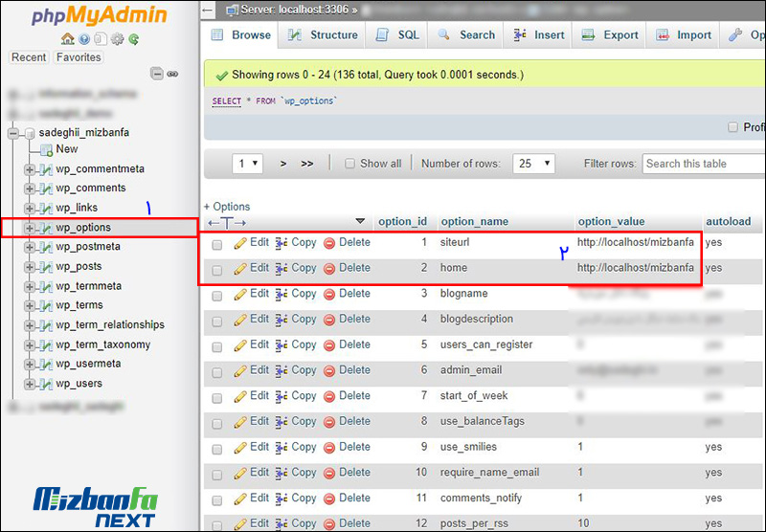Click New table icon under sadeghii_mizbanfa
The width and height of the screenshot is (766, 532).
coord(46,150)
